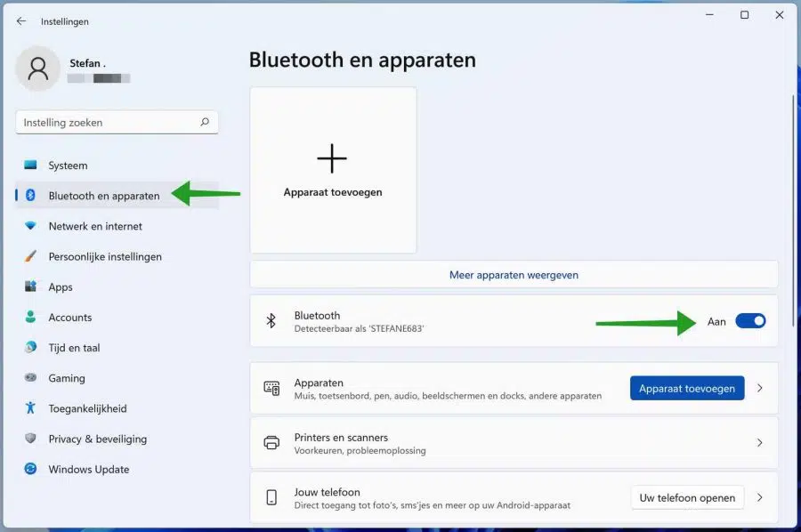Click the 'Bluetooth en apparaten' page heading

[362, 60]
